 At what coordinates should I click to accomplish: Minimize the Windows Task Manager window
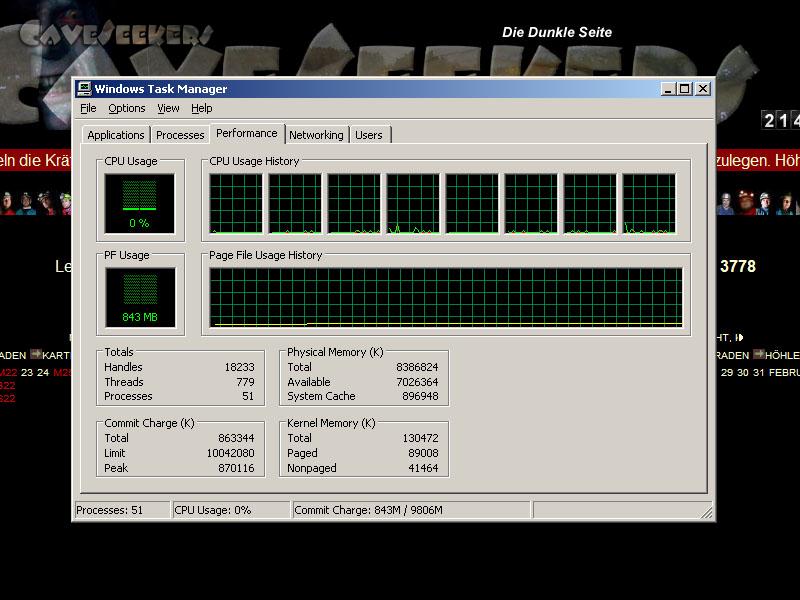(x=668, y=89)
